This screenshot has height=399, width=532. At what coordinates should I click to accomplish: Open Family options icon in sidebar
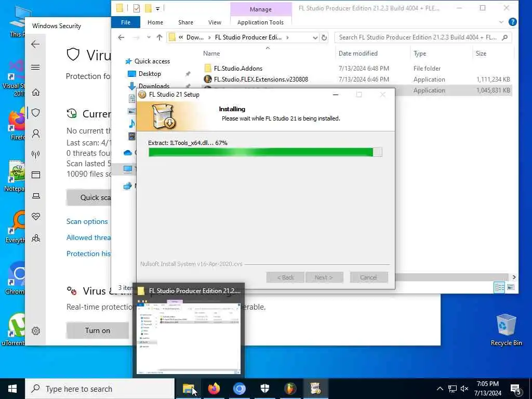pos(36,238)
